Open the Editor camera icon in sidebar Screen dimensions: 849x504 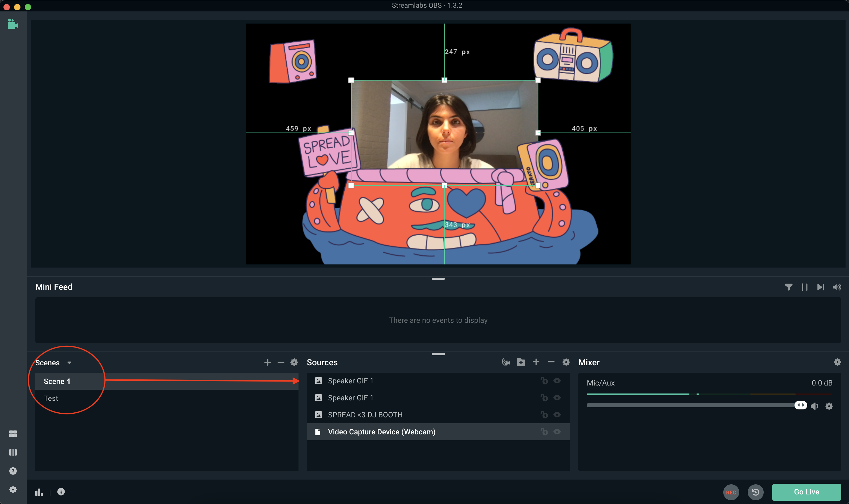pos(13,24)
